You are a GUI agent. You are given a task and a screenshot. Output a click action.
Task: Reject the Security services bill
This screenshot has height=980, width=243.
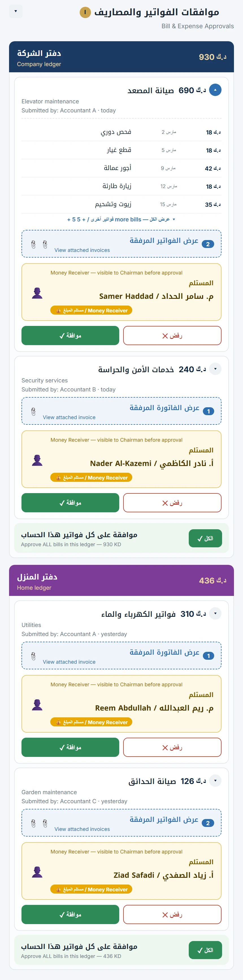point(172,503)
